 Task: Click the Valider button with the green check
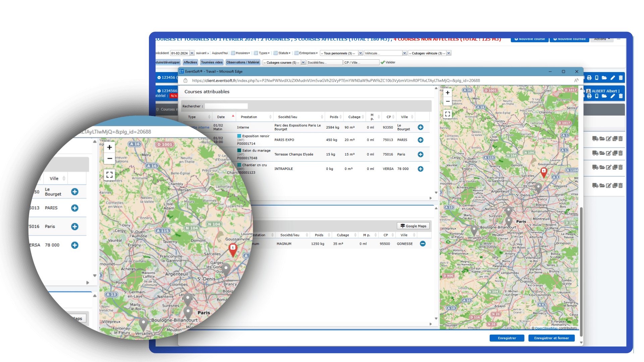coord(388,62)
